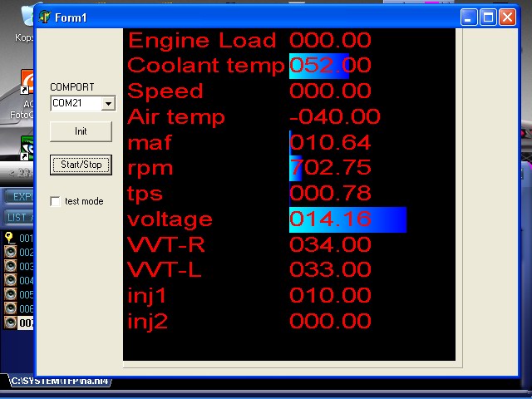
Task: Select the speaker icon beside highlighted item 007
Action: tap(10, 323)
